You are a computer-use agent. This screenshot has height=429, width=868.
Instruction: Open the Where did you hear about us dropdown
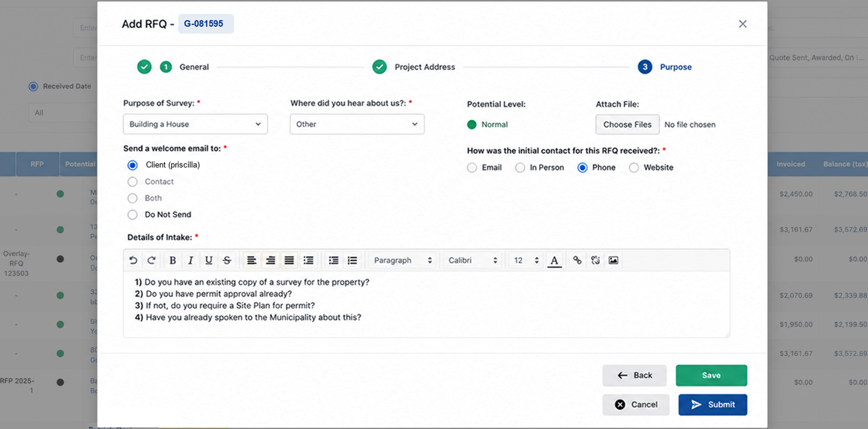[357, 124]
